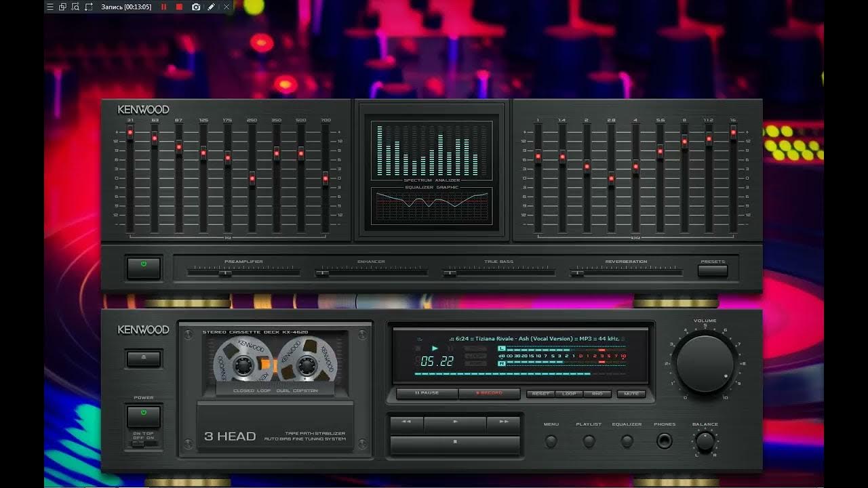Pause the screen recording
This screenshot has height=488, width=868.
tap(163, 7)
